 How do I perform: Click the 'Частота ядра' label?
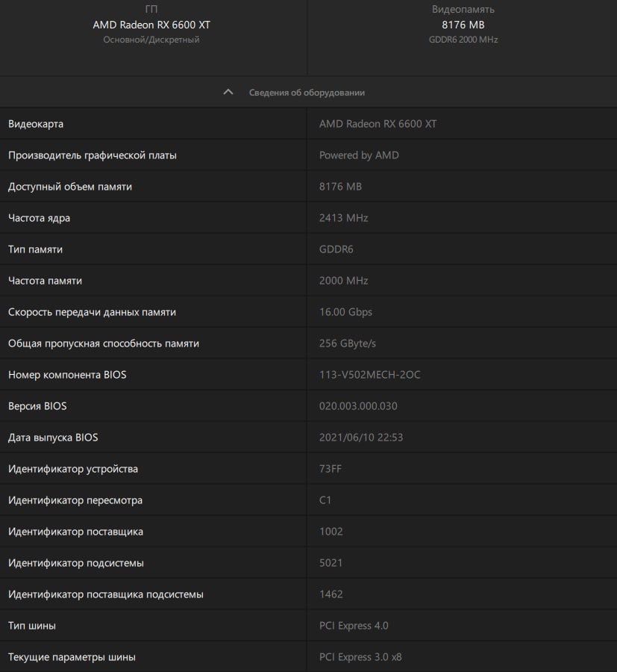(x=39, y=218)
